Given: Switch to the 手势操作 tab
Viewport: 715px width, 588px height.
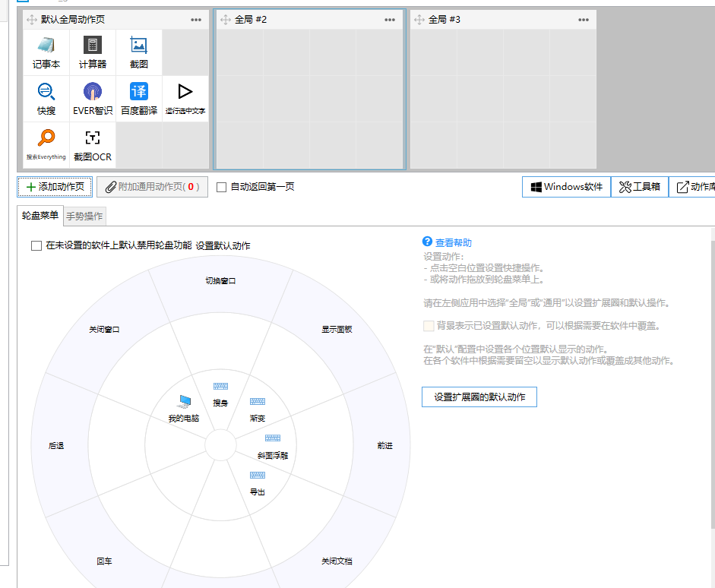Looking at the screenshot, I should click(84, 216).
